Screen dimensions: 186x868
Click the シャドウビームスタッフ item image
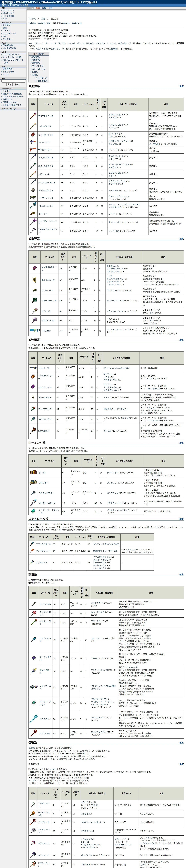[x=33, y=222]
